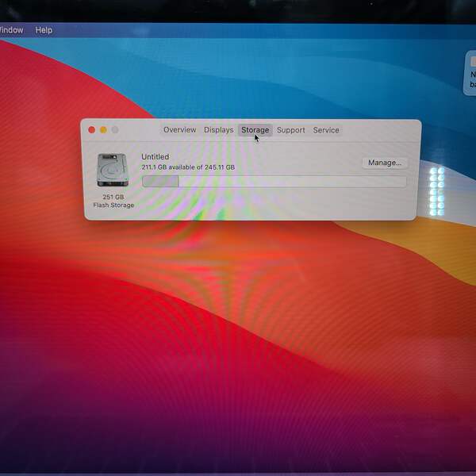476x476 pixels.
Task: Click the storage usage bar
Action: 274,182
